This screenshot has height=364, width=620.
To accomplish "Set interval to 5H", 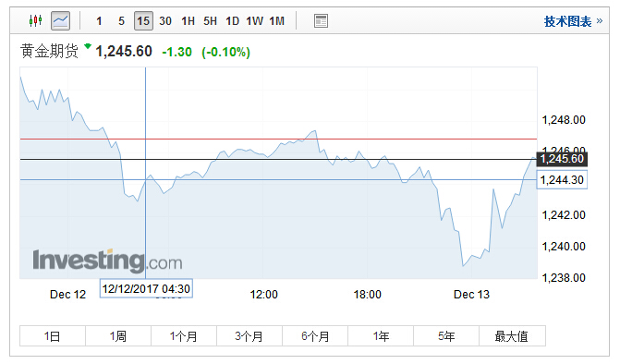I will click(x=210, y=21).
